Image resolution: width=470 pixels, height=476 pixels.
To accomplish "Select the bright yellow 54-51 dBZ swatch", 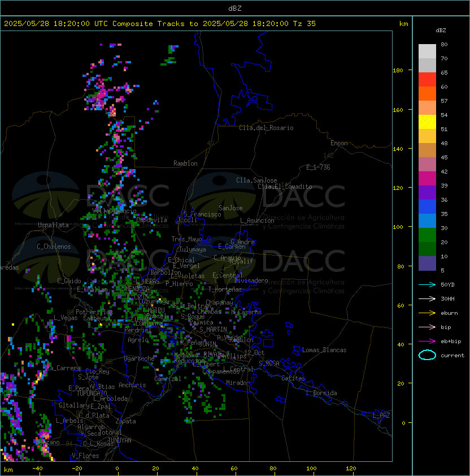I will click(427, 122).
